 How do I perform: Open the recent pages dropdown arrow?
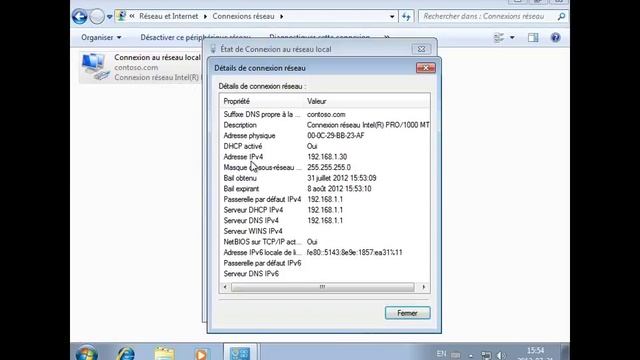(x=109, y=17)
